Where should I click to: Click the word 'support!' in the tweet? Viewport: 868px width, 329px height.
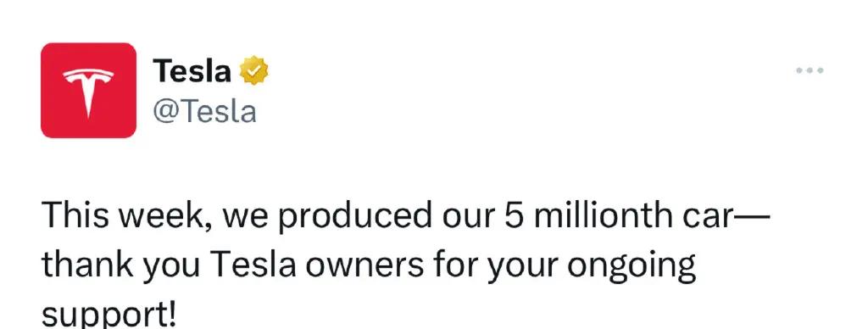tap(109, 315)
